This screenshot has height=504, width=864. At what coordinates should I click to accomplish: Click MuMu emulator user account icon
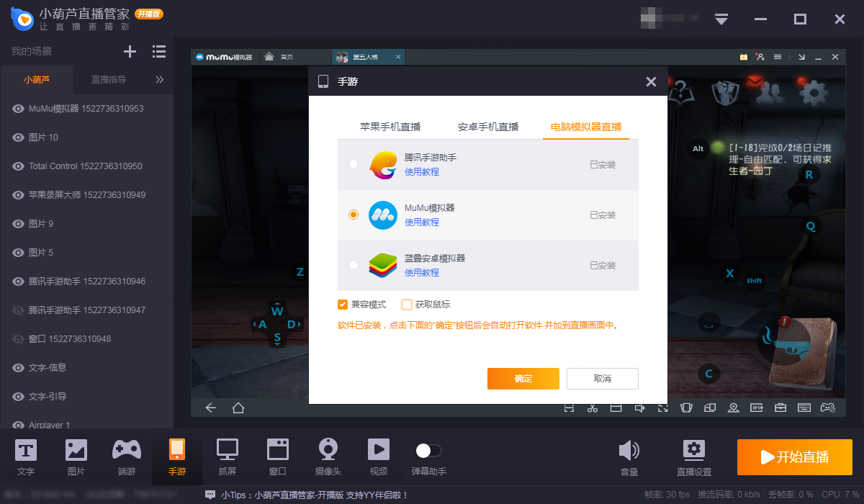tap(760, 57)
